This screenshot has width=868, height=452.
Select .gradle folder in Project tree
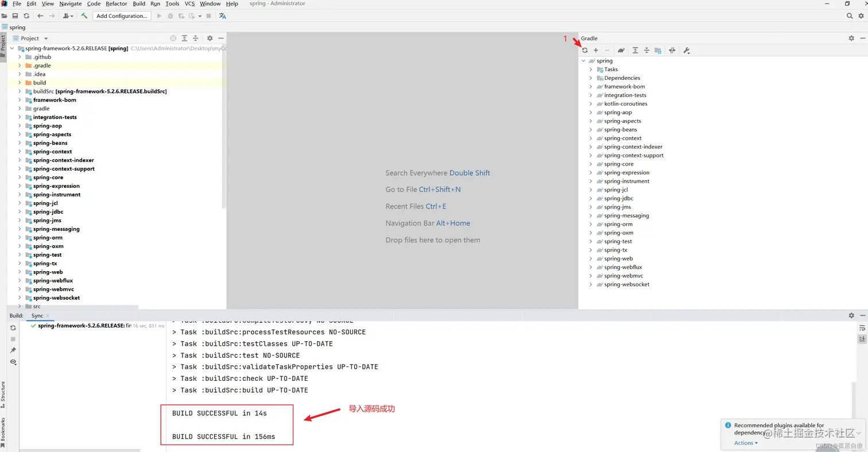tap(42, 65)
